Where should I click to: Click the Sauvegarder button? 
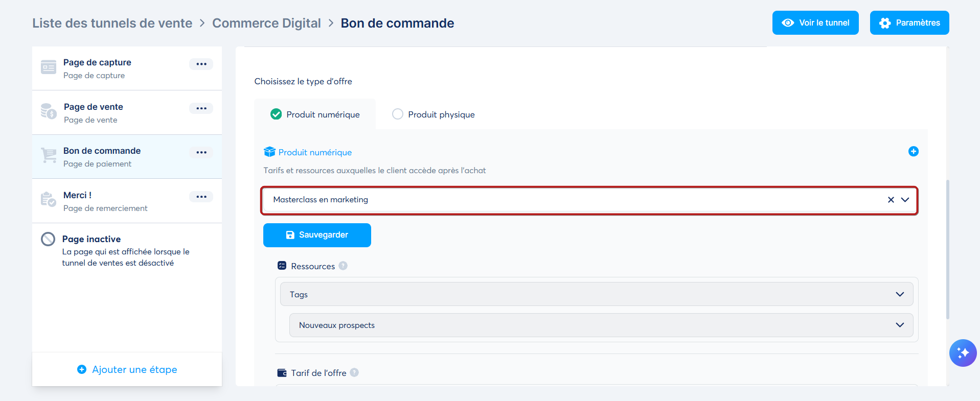click(317, 235)
